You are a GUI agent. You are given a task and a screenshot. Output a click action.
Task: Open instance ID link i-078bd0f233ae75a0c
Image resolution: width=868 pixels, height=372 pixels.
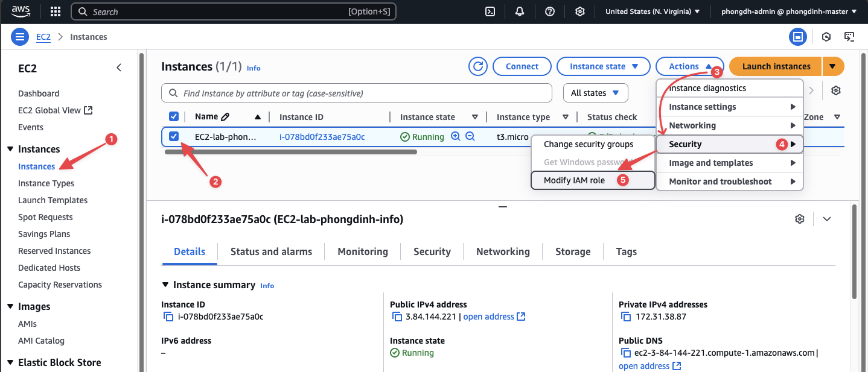tap(322, 137)
